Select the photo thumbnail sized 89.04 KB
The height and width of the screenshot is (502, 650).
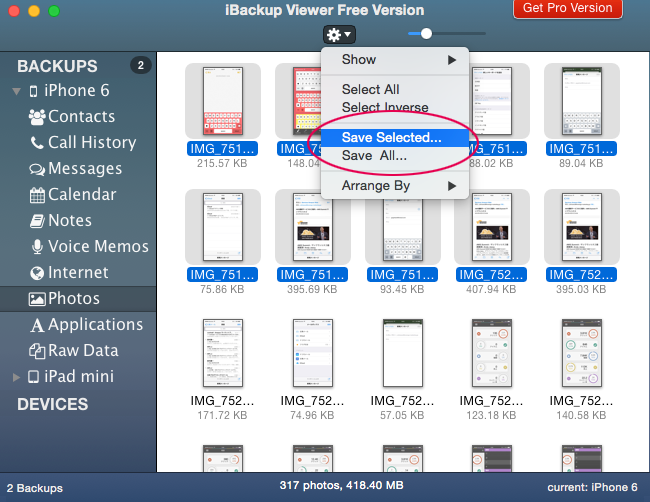tap(582, 101)
